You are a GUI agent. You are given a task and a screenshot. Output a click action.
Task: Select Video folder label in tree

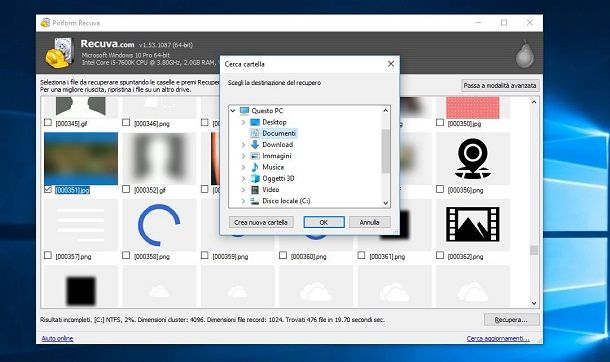pyautogui.click(x=271, y=190)
